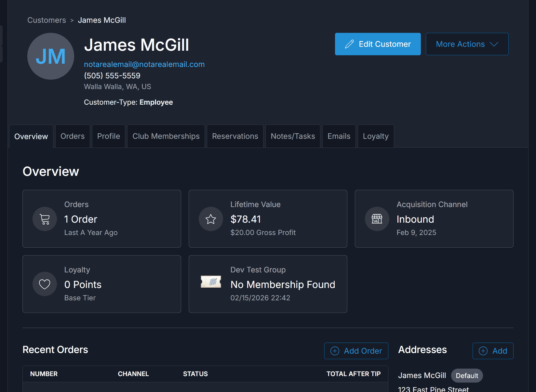Click the heart icon in Loyalty card

pyautogui.click(x=45, y=284)
